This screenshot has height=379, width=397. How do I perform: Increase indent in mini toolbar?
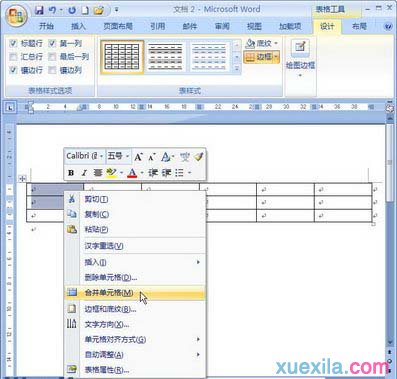pos(166,173)
